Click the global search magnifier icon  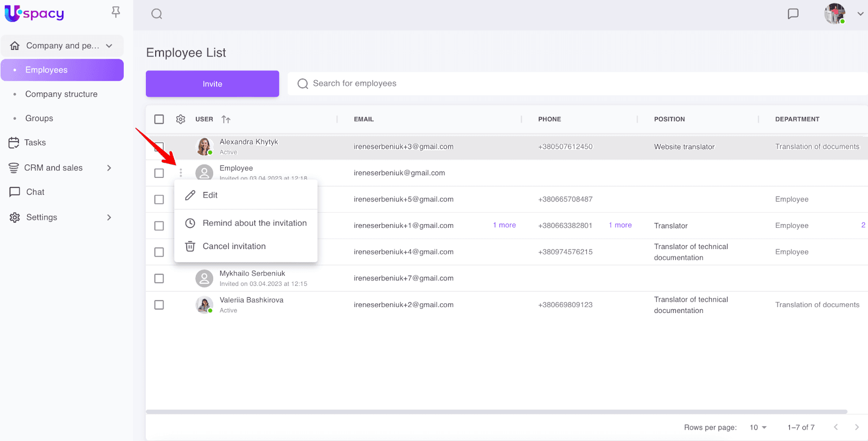[157, 14]
